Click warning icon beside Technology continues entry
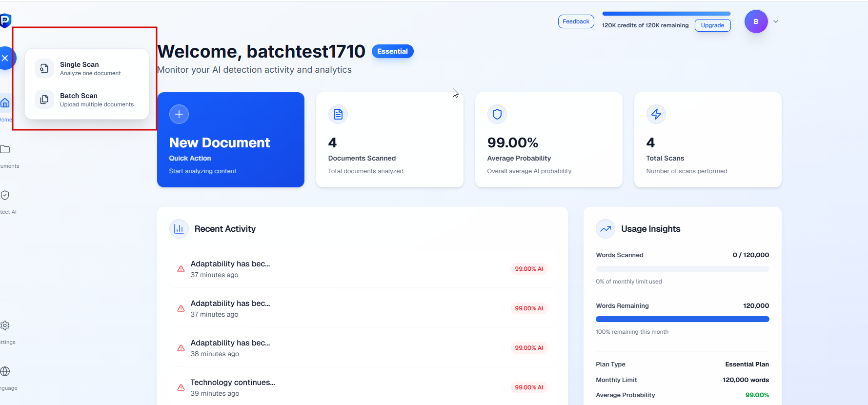This screenshot has height=405, width=868. 181,387
